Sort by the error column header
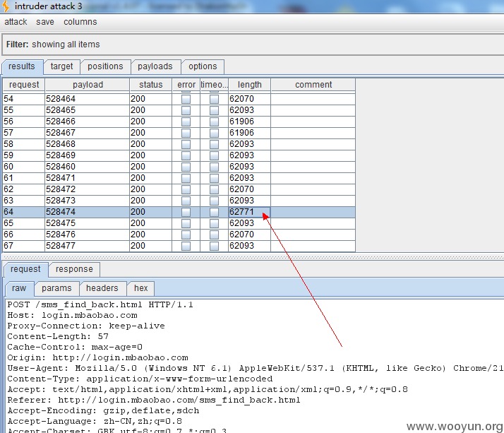This screenshot has height=433, width=504. click(186, 85)
